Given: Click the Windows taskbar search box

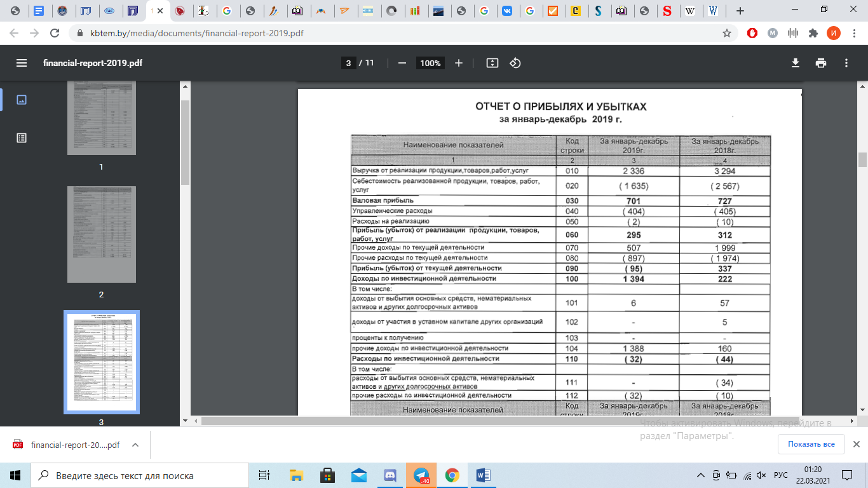Looking at the screenshot, I should [x=139, y=475].
